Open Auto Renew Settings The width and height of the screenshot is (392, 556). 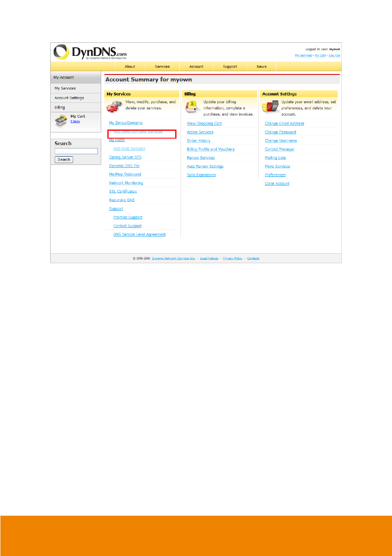pyautogui.click(x=205, y=167)
